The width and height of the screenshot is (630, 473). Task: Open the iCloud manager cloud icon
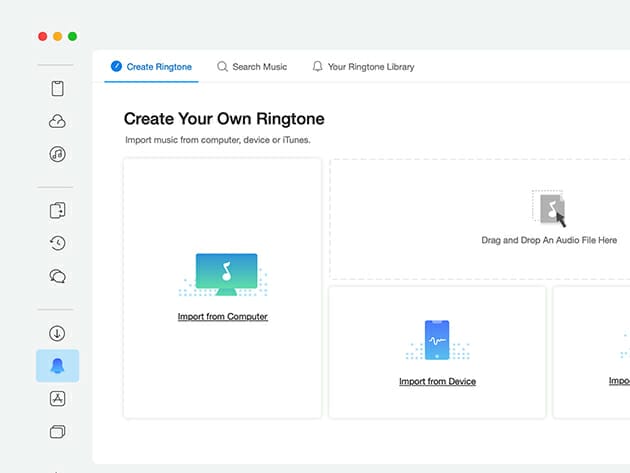point(57,122)
